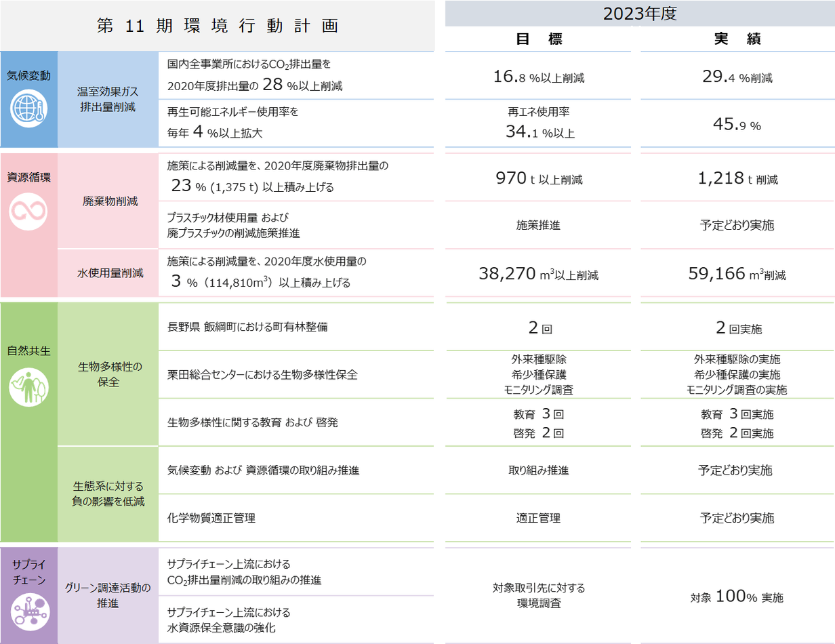Viewport: 835px width, 644px height.
Task: Click 予定どおり実施 in the 化学物質 row
Action: 737,518
